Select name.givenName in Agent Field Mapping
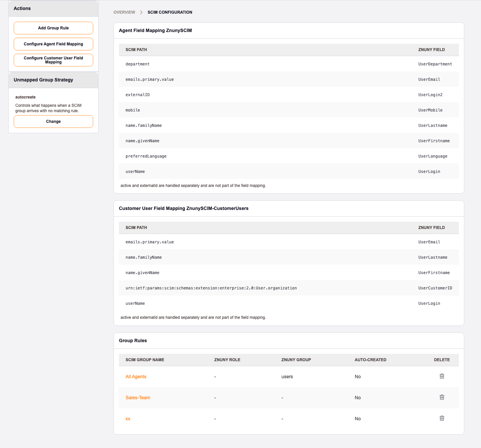Image resolution: width=481 pixels, height=448 pixels. pos(142,141)
